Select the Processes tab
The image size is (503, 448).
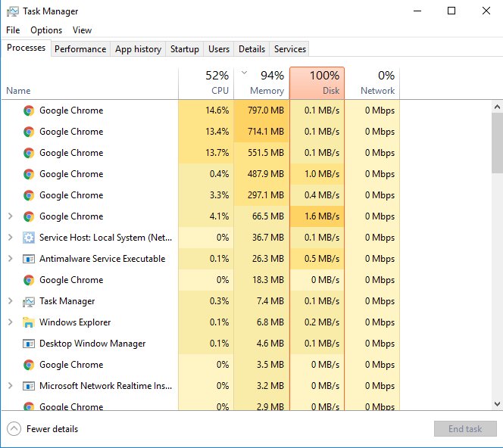pyautogui.click(x=26, y=48)
